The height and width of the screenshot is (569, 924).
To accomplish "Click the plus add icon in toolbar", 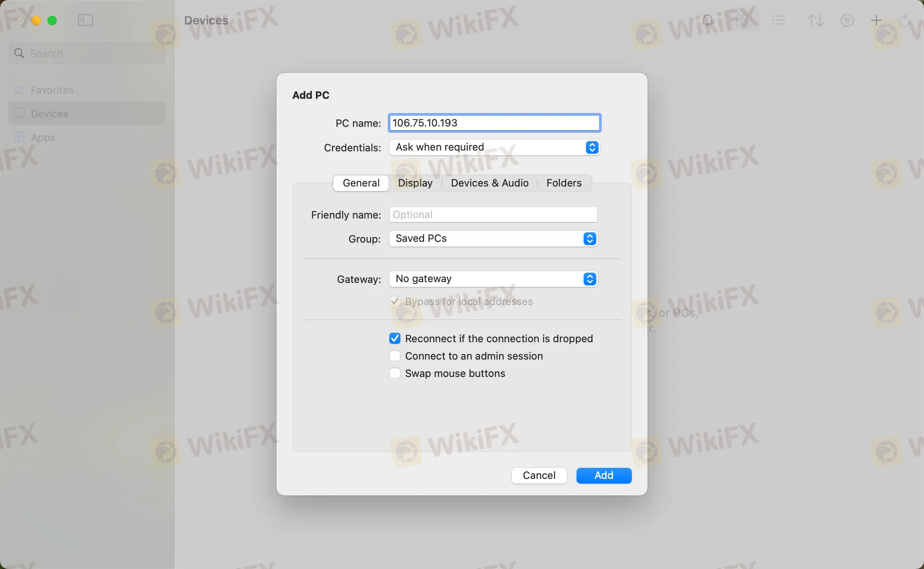I will click(876, 20).
